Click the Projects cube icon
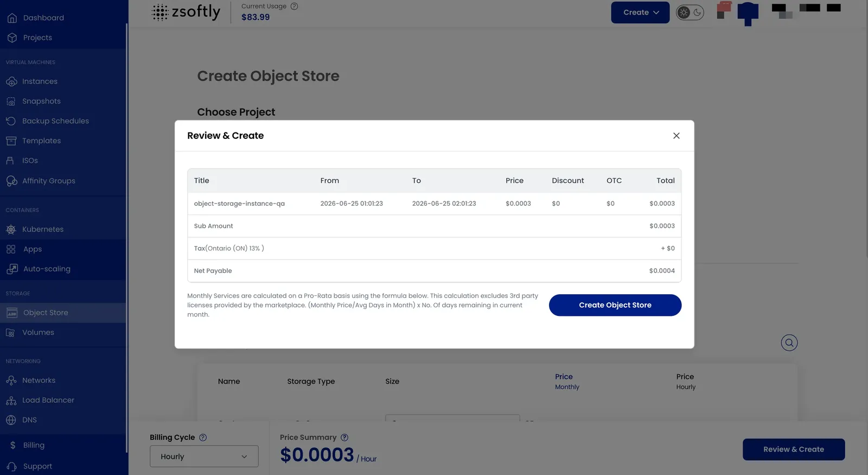 tap(12, 37)
